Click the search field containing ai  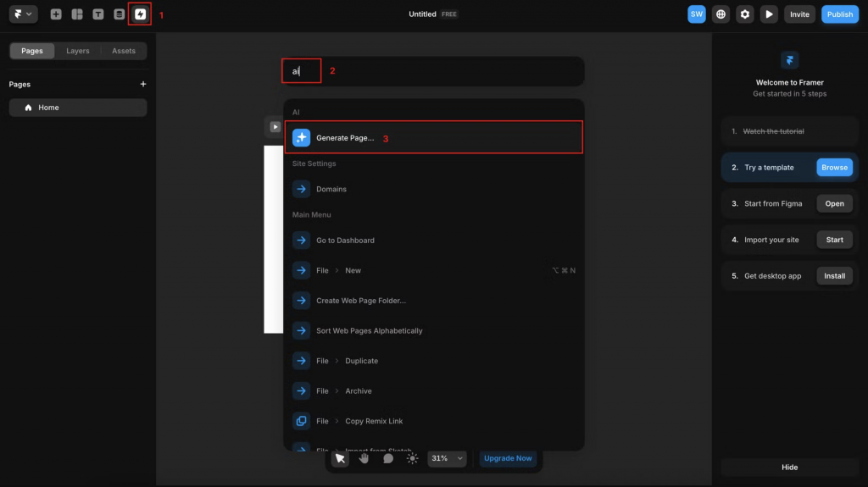(x=433, y=71)
